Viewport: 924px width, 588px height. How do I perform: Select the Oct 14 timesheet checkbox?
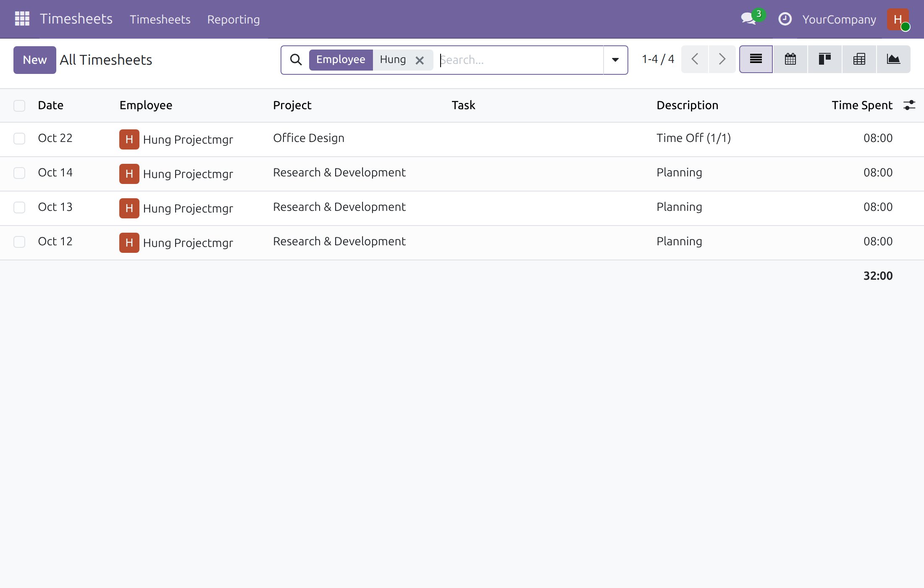coord(19,173)
